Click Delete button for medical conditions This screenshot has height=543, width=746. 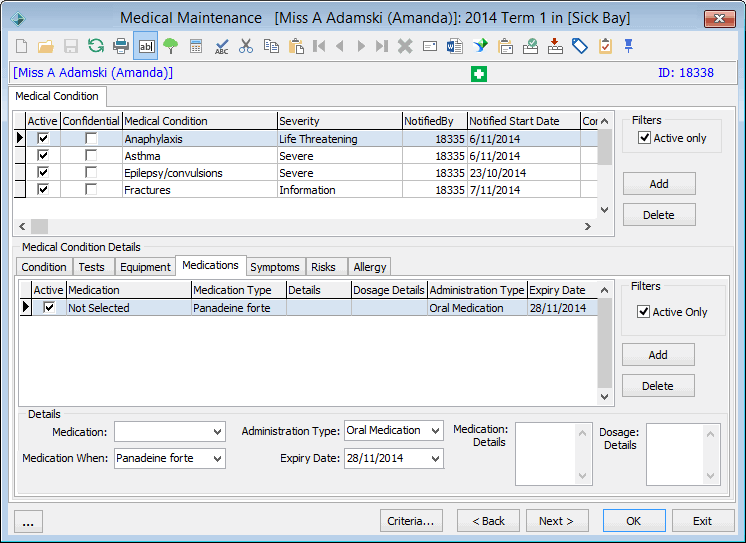point(659,215)
